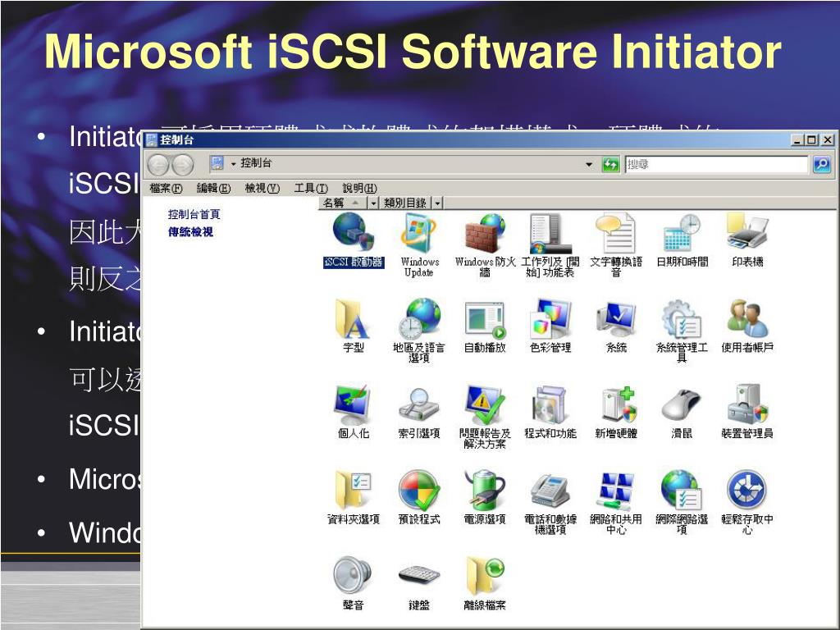840x630 pixels.
Task: Open the 印表機 icon
Action: [747, 240]
